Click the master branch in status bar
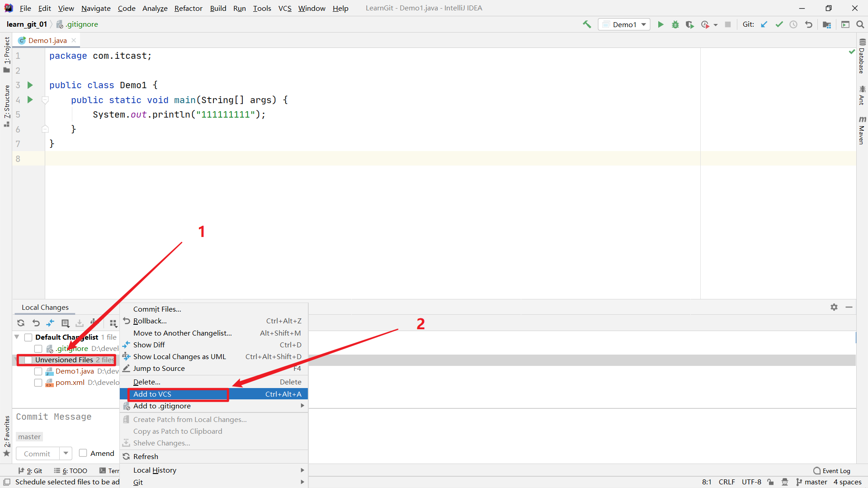 pos(811,482)
